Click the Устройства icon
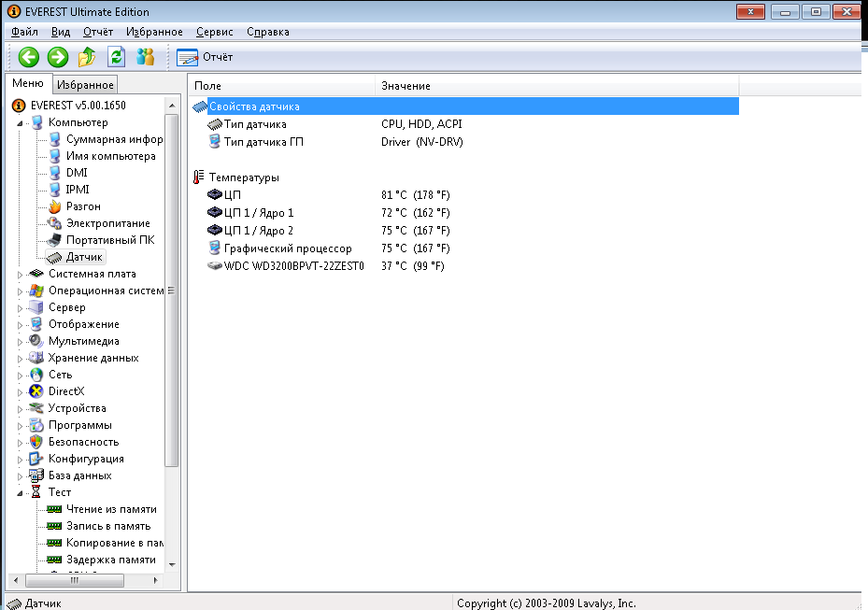The height and width of the screenshot is (610, 868). [36, 408]
